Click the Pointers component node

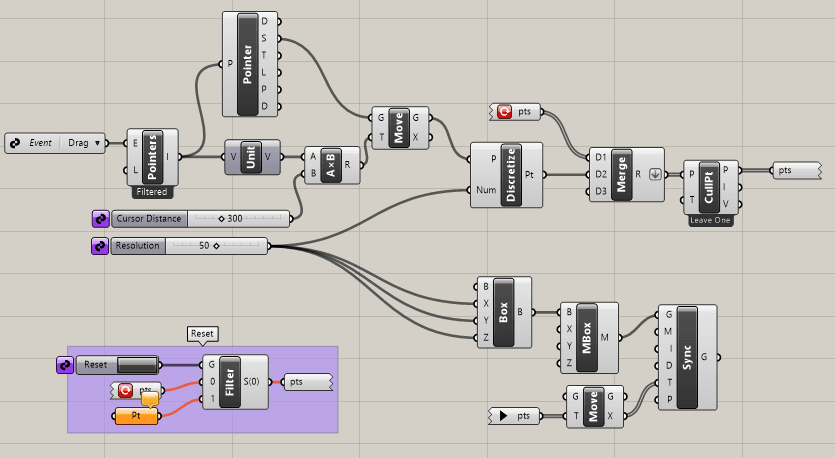click(152, 157)
